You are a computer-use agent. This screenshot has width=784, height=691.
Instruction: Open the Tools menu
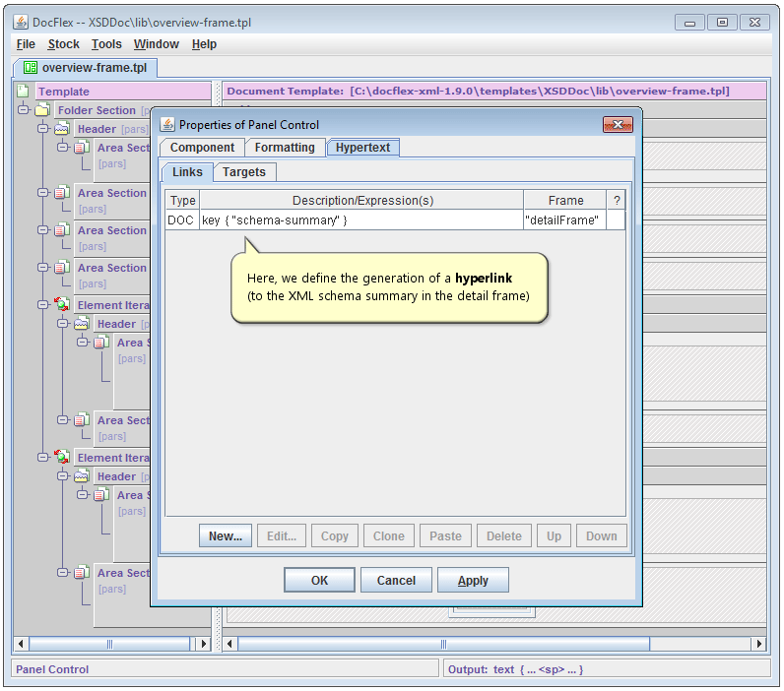coord(106,44)
